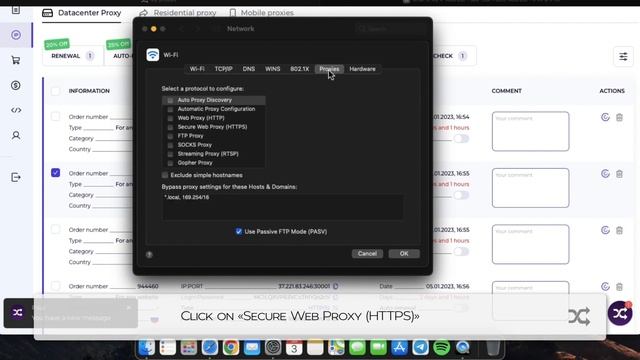Screen dimensions: 640x360
Task: Select the Proxies tab
Action: tap(329, 69)
